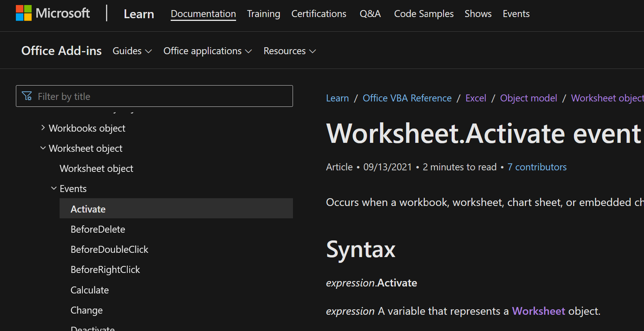Click the Worksheet object breadcrumb
The image size is (644, 331).
click(607, 98)
